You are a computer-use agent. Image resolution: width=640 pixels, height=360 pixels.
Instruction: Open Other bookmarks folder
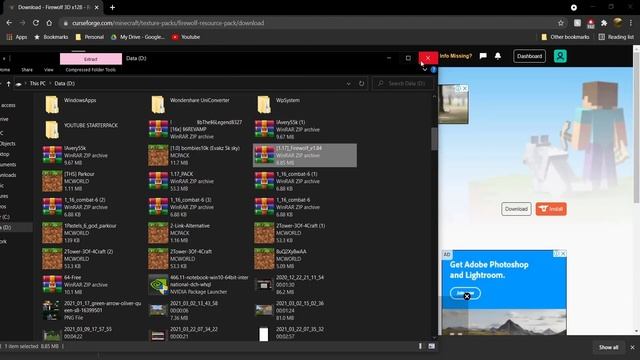click(x=565, y=37)
